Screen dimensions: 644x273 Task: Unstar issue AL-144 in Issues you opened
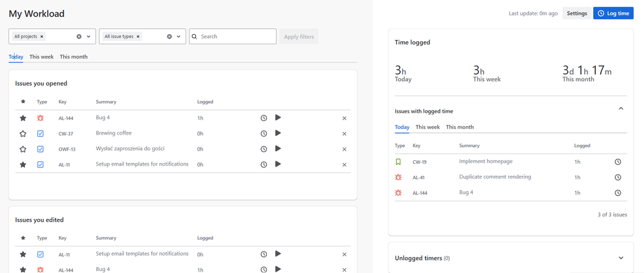23,118
